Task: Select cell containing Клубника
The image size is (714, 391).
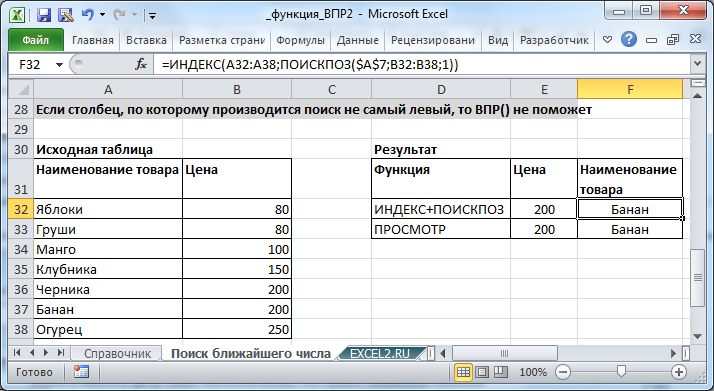Action: coord(108,269)
